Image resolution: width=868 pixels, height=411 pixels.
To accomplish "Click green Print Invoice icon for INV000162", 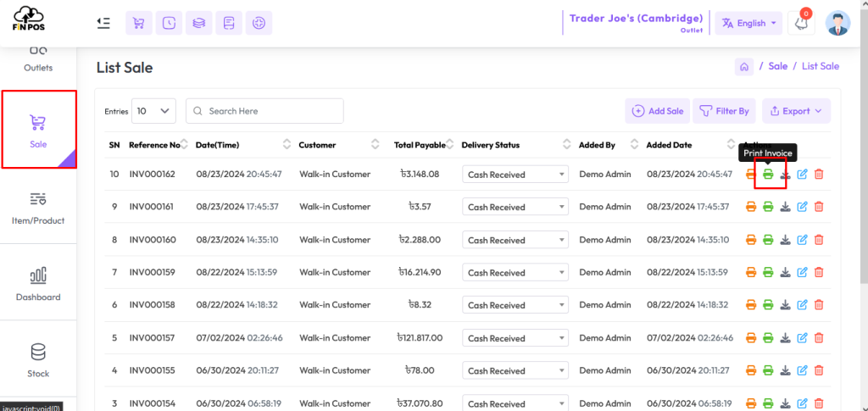I will point(768,175).
